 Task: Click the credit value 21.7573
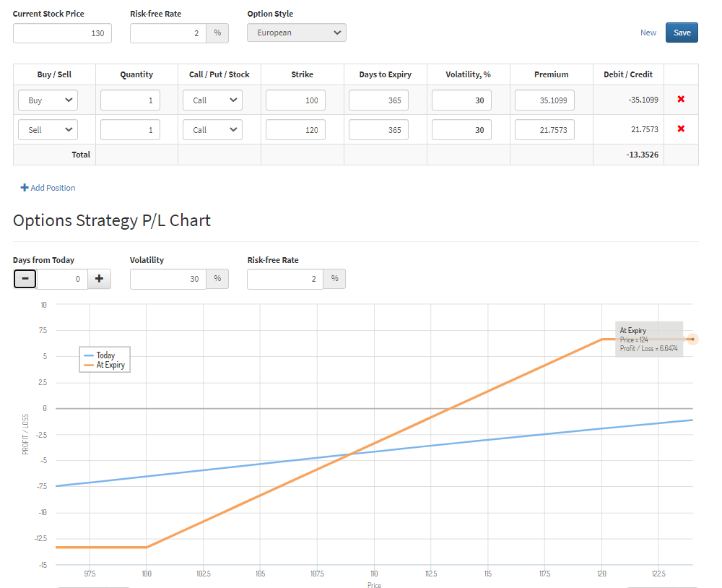tap(645, 129)
